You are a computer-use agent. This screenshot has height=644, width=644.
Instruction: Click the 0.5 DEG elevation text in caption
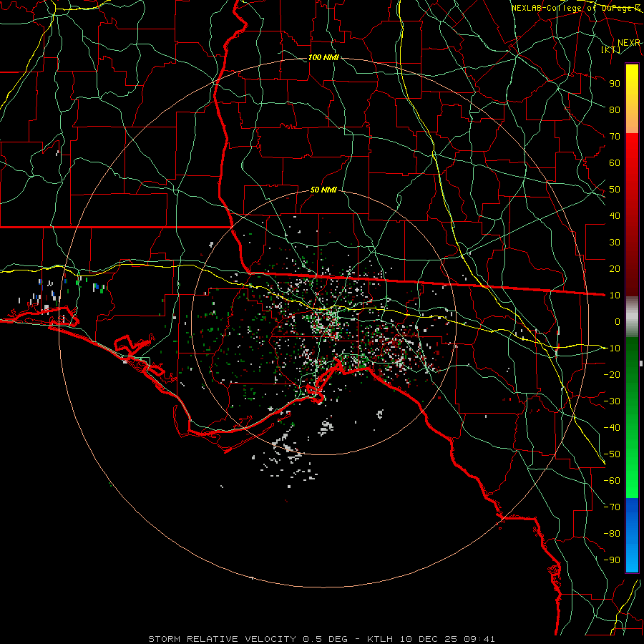(326, 639)
